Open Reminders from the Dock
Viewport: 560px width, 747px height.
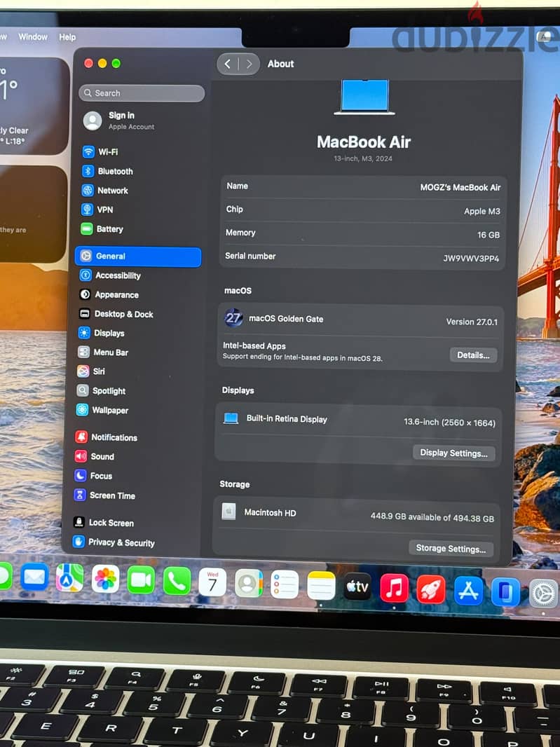tap(285, 584)
